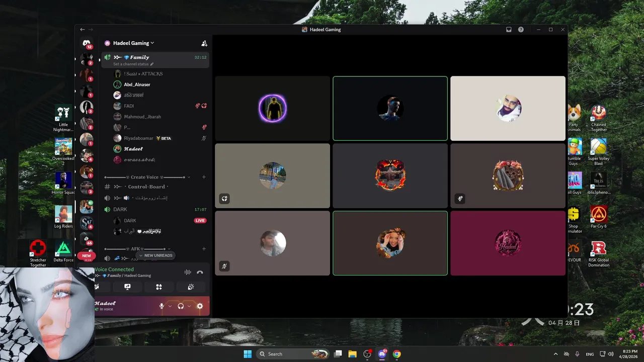This screenshot has height=362, width=644.
Task: Invite members with the add-people icon
Action: click(x=204, y=43)
